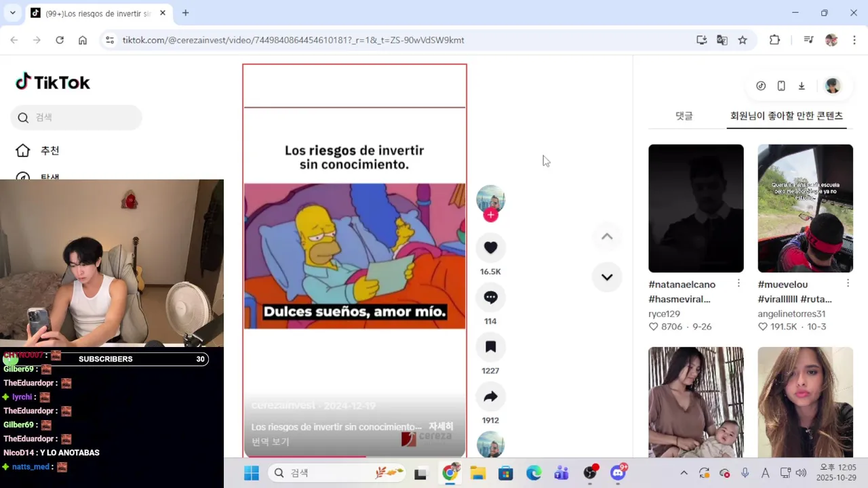Open the creator's avatar beside the video
The width and height of the screenshot is (868, 488).
click(x=490, y=199)
